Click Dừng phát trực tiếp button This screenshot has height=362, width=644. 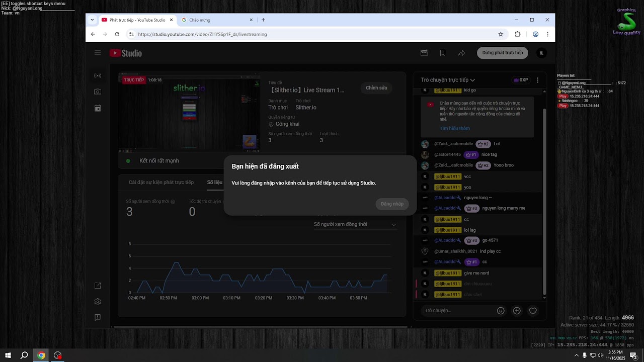tap(503, 53)
